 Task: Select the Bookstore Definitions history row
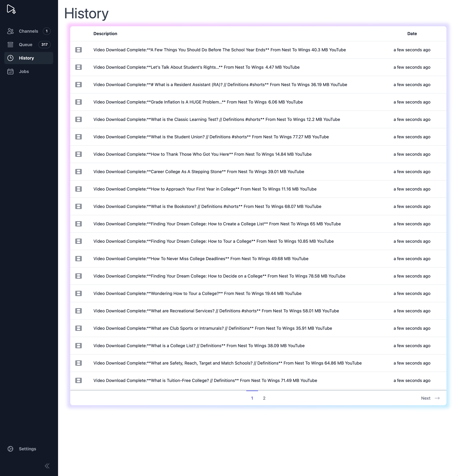(207, 206)
